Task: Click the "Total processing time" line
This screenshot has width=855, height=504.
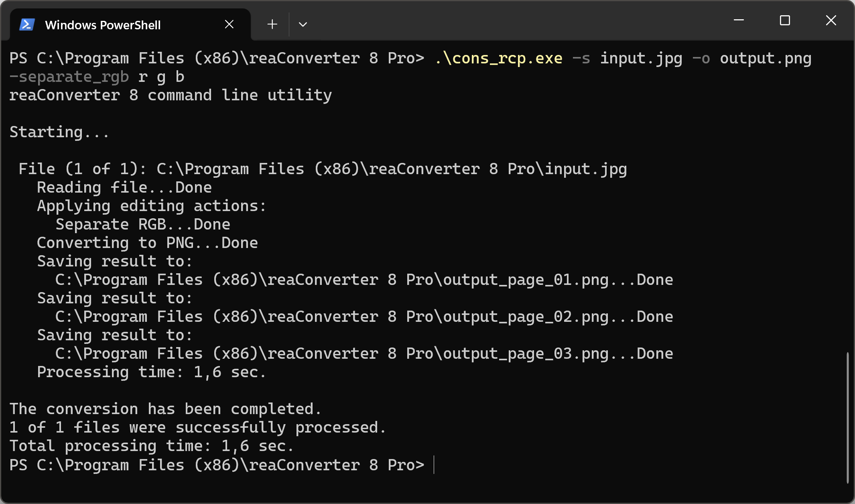Action: [152, 446]
